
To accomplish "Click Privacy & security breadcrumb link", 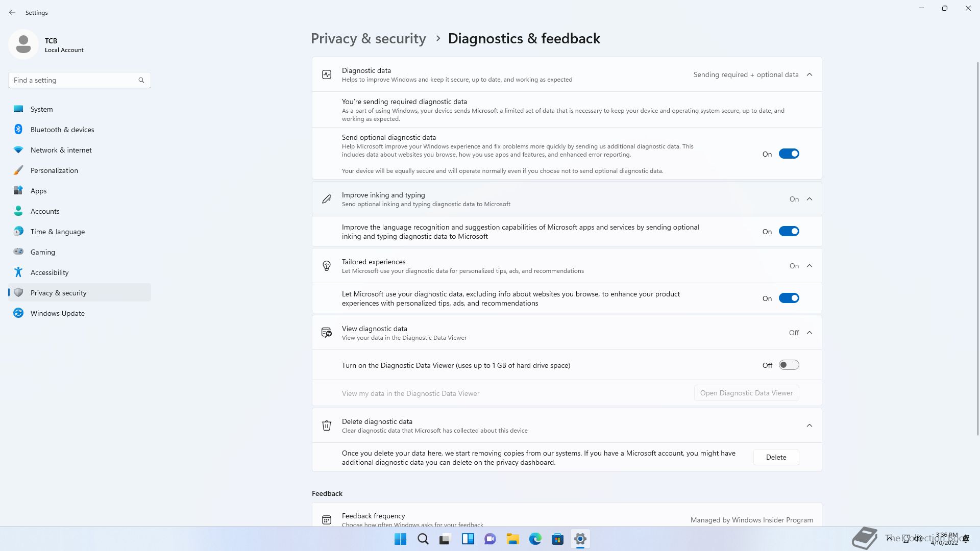I will [x=368, y=39].
